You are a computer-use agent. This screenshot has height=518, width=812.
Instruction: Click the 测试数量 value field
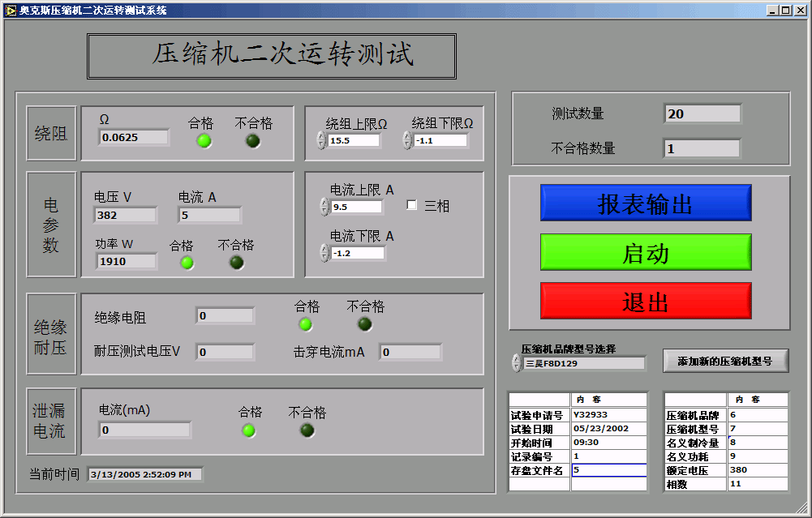point(702,114)
